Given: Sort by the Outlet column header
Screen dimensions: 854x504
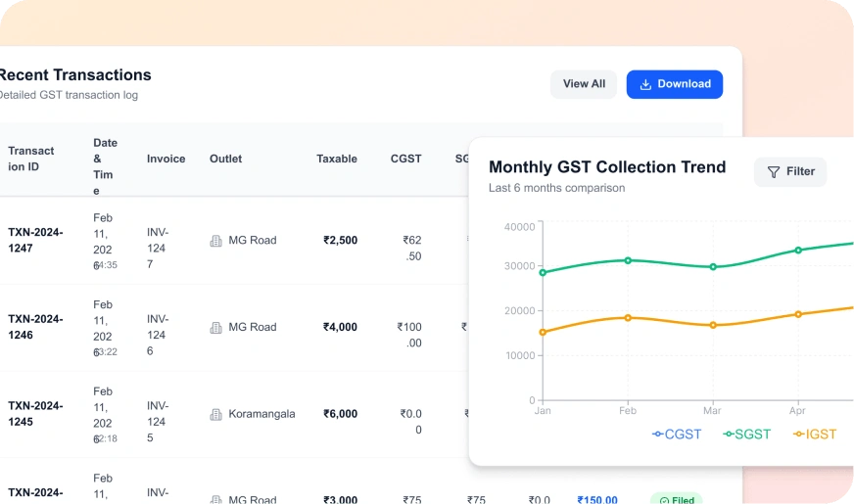Looking at the screenshot, I should point(225,159).
